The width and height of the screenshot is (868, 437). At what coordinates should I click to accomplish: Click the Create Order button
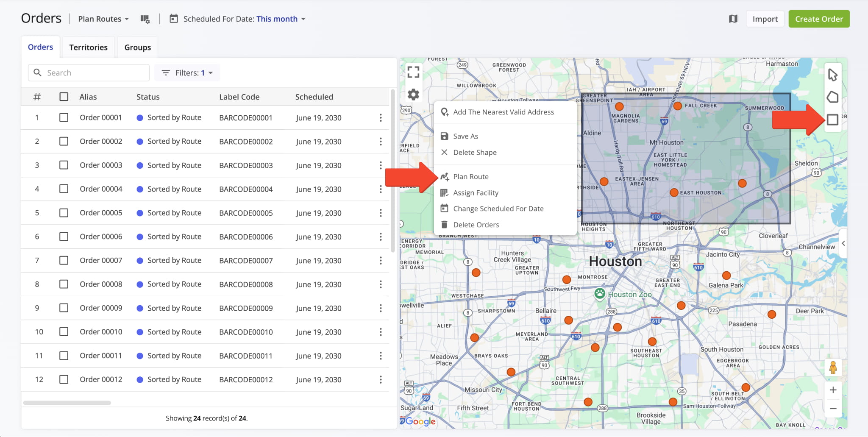pos(819,19)
